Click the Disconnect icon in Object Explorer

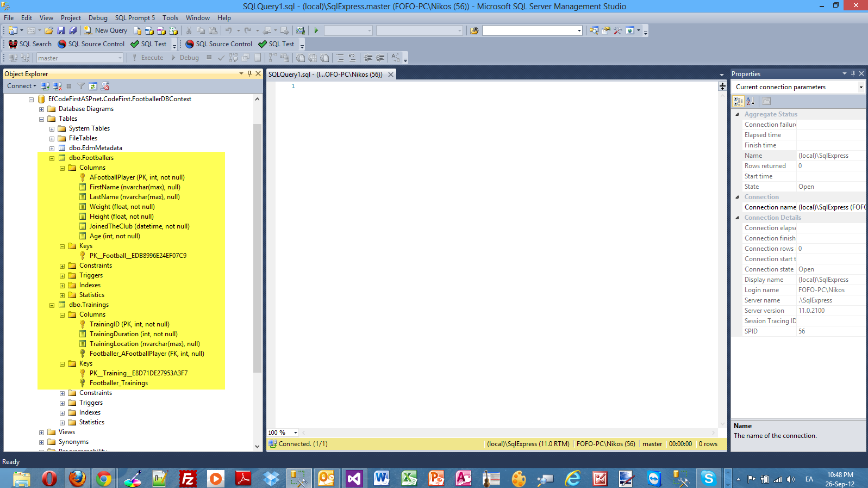(x=58, y=86)
